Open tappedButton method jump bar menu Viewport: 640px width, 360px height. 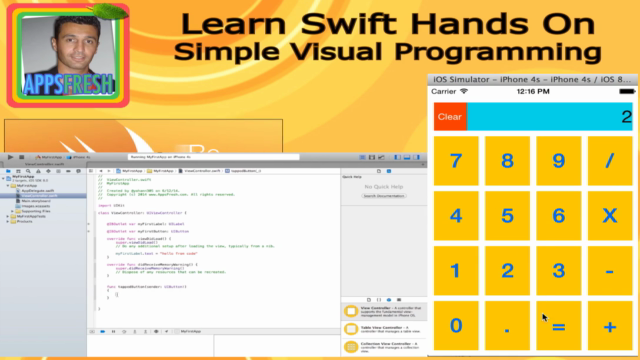click(243, 171)
